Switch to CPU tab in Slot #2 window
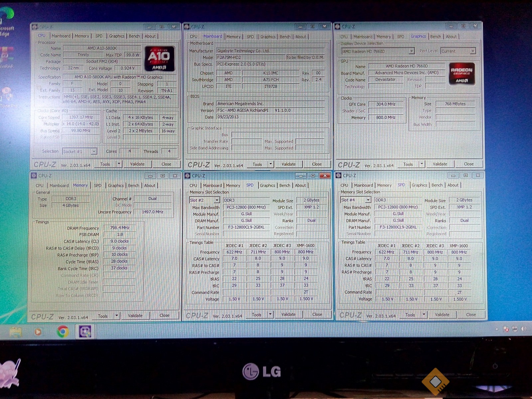 [x=193, y=186]
